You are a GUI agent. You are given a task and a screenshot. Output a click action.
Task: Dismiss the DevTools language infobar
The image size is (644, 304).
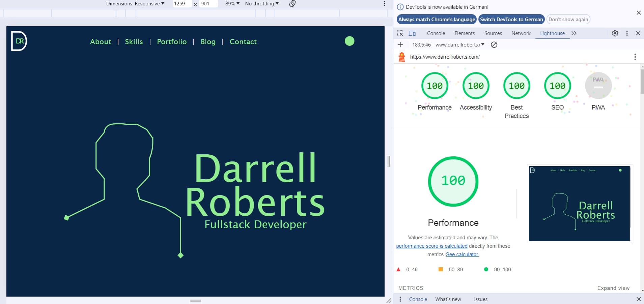(x=639, y=13)
